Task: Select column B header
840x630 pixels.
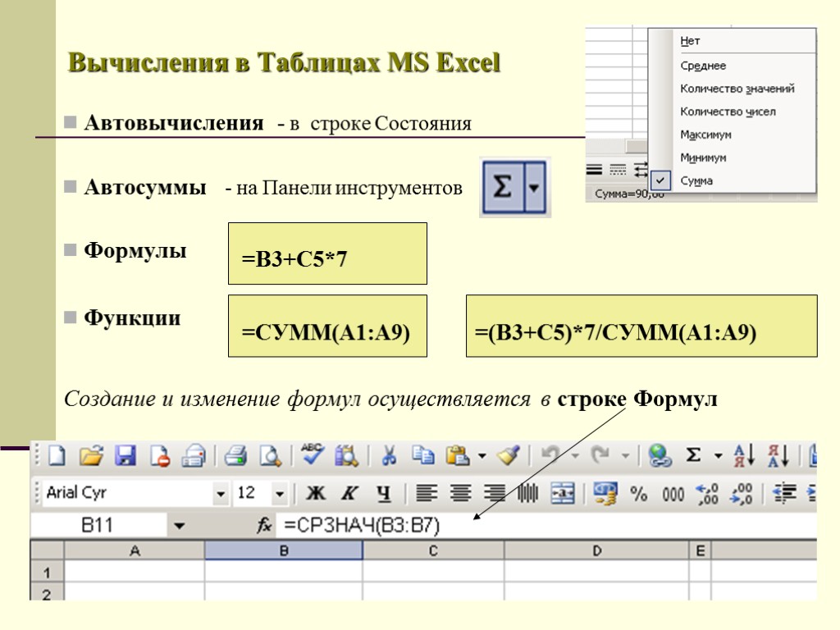Action: pyautogui.click(x=284, y=550)
